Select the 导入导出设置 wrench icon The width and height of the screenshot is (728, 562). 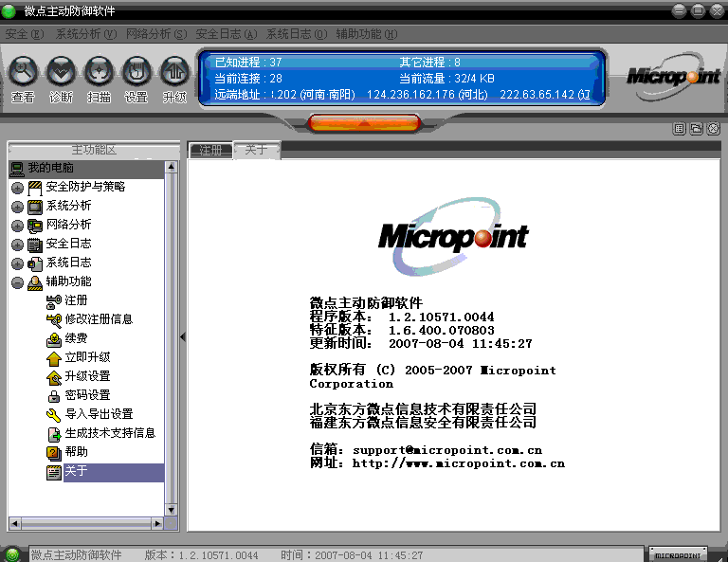pyautogui.click(x=54, y=415)
